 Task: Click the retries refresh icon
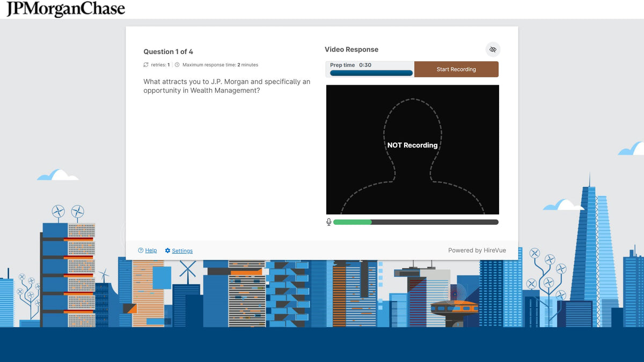146,65
